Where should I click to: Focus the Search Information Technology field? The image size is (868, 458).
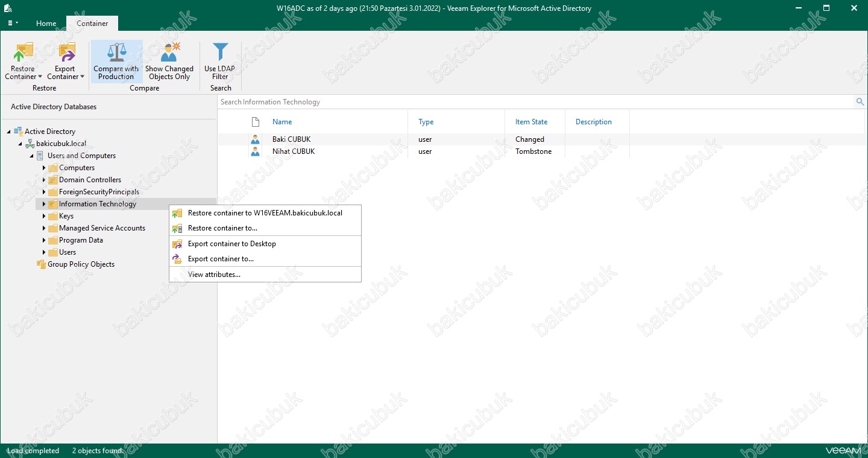(x=536, y=102)
